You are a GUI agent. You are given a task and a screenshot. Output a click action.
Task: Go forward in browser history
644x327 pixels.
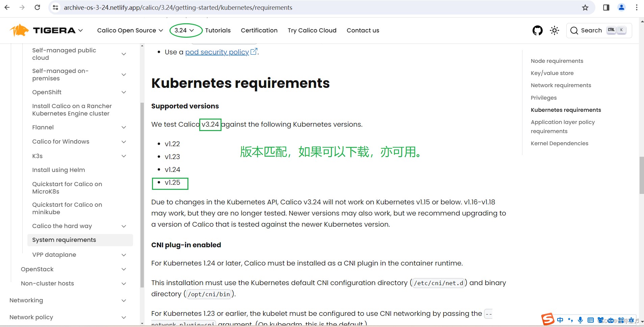click(x=22, y=7)
